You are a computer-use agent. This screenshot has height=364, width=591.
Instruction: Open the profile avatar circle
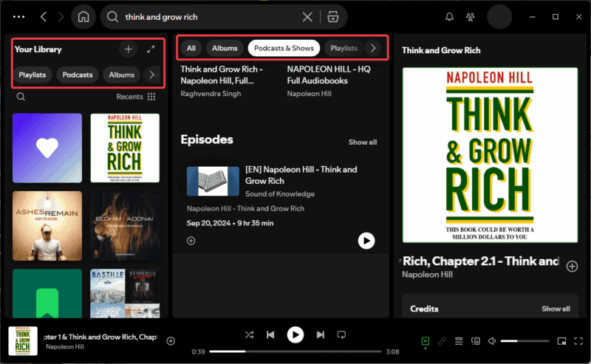[499, 17]
